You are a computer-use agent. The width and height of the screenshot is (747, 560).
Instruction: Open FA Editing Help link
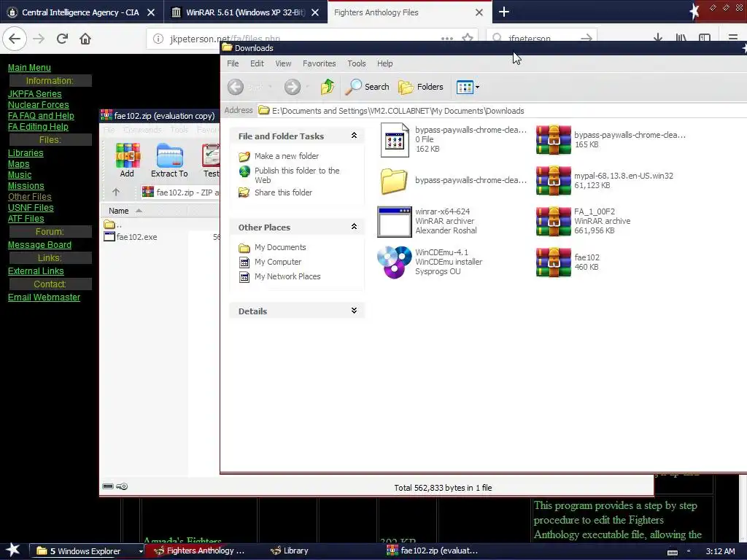[x=38, y=127]
